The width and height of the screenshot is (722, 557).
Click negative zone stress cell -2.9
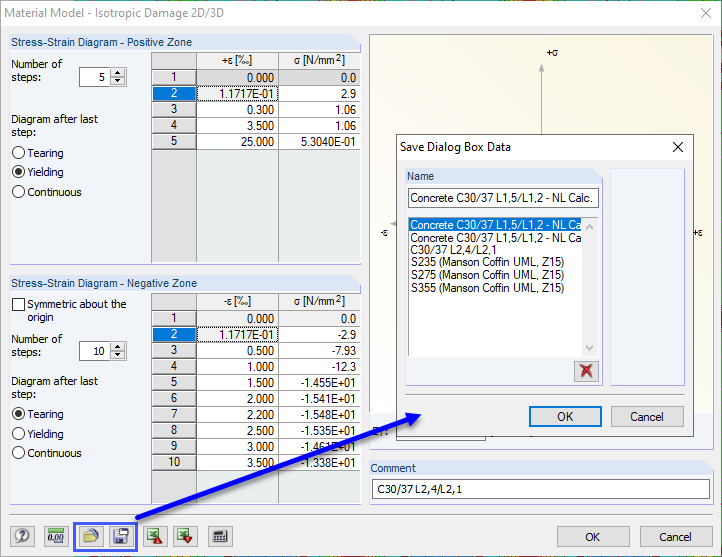point(319,335)
